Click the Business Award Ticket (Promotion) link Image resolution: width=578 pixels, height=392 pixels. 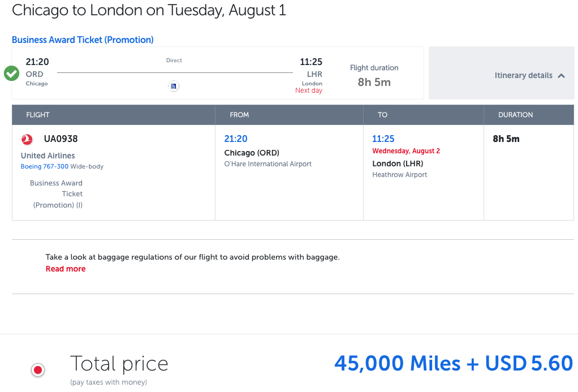(82, 40)
